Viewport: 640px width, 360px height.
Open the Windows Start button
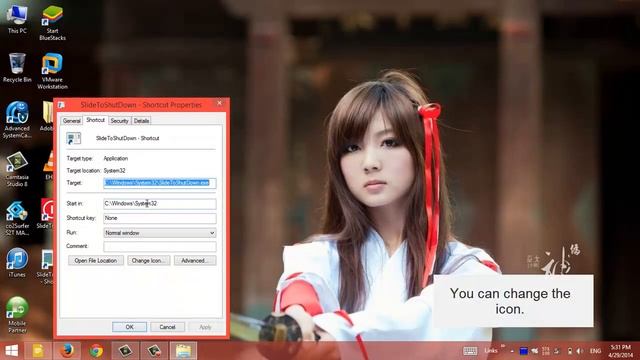(12, 351)
